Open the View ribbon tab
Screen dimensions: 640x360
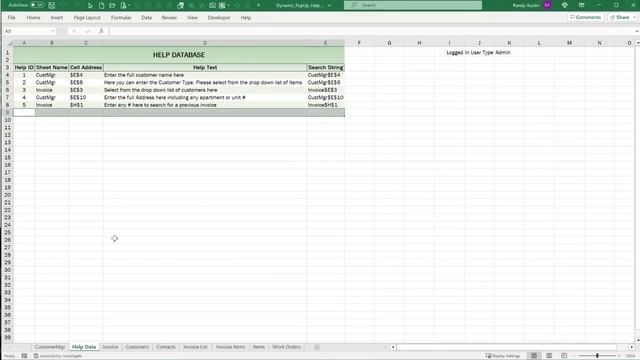[x=192, y=18]
